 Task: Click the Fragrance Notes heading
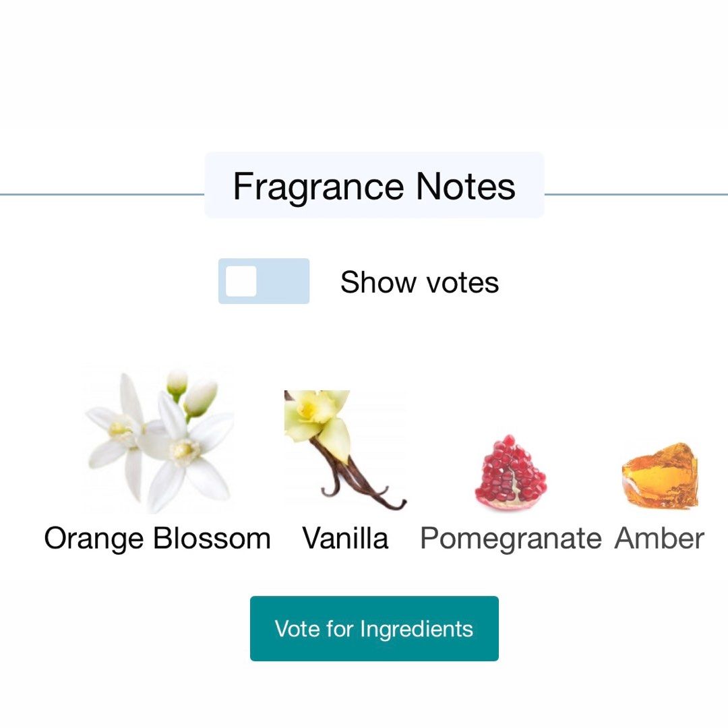(374, 186)
